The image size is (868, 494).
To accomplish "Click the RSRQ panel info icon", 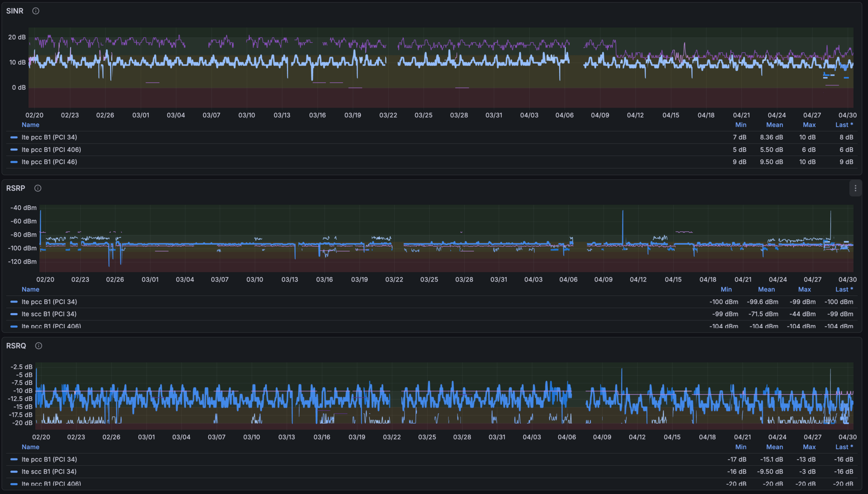I will point(39,346).
